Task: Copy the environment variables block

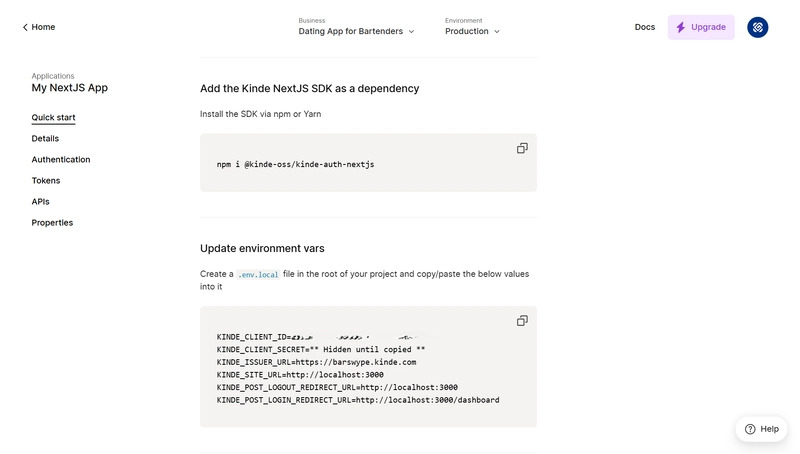Action: click(522, 321)
